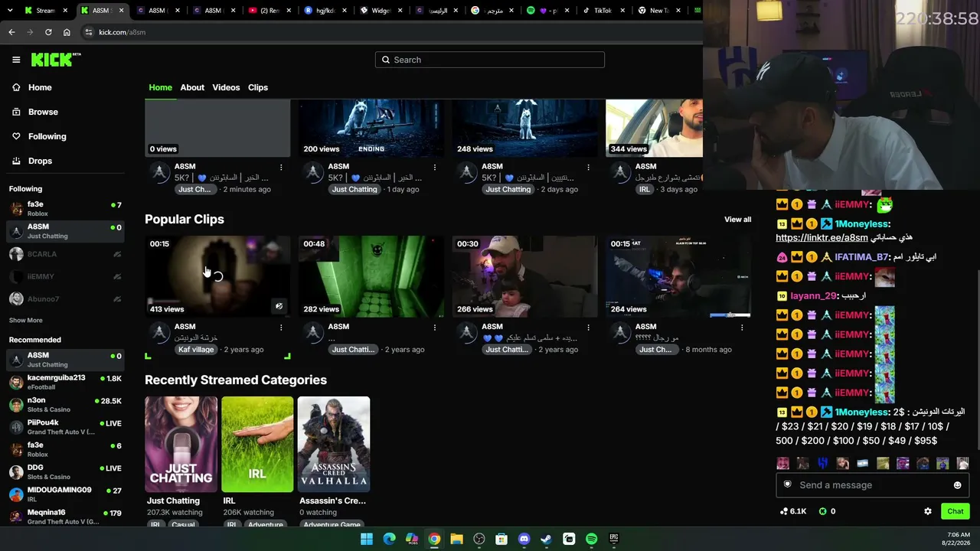This screenshot has width=980, height=551.
Task: Open fa3e channel in Following list
Action: click(65, 209)
